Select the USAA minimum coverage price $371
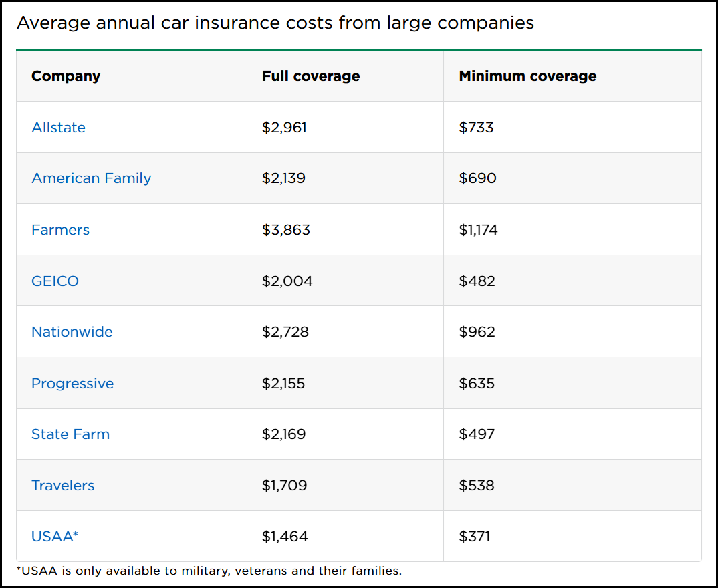The width and height of the screenshot is (718, 588). point(475,537)
